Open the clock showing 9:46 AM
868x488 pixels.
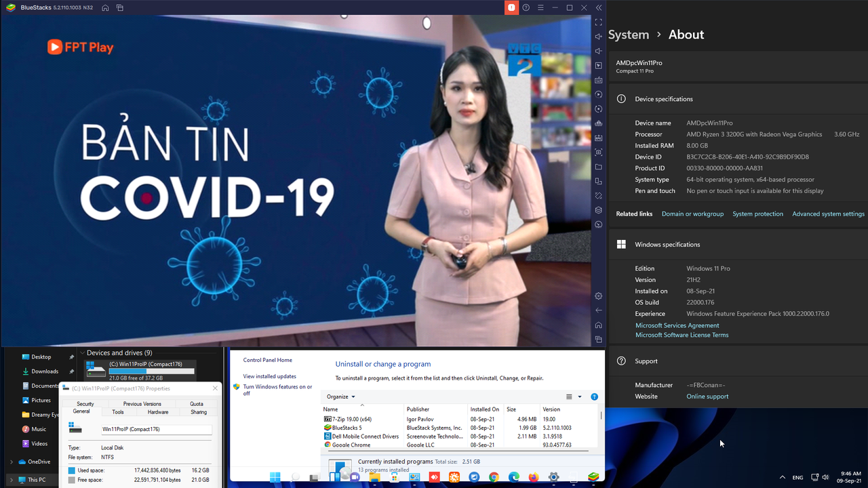(x=850, y=477)
